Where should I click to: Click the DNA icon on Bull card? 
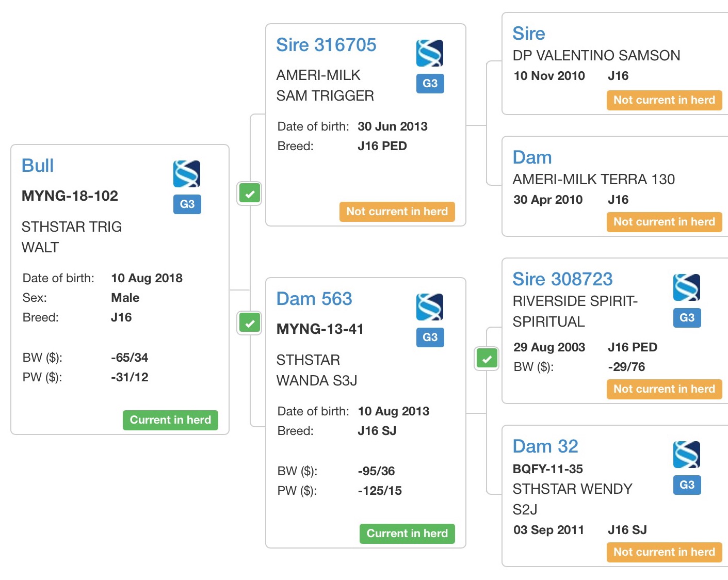(x=186, y=174)
